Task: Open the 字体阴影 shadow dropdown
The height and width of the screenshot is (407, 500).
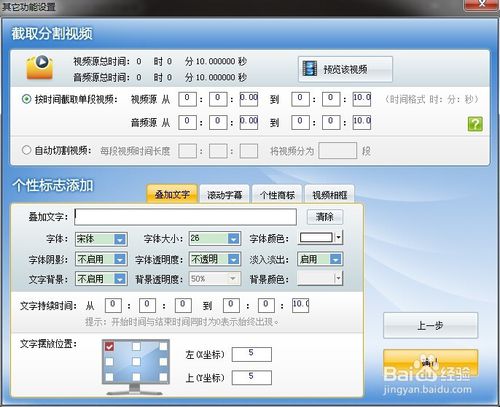Action: pos(101,259)
